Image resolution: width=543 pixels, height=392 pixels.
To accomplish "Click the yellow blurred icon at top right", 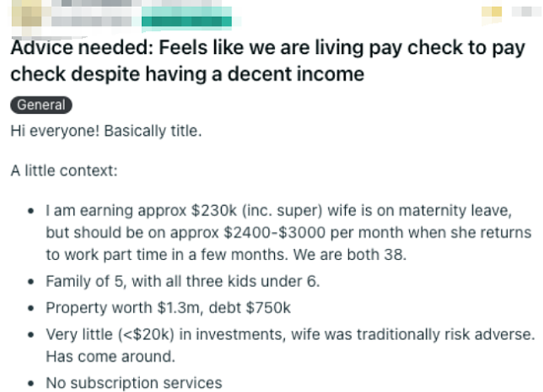I will [x=495, y=13].
